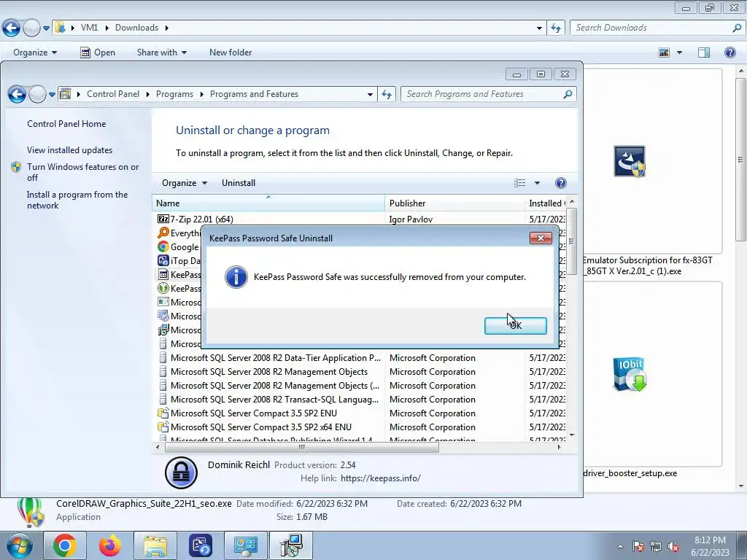Click the muted volume tray icon

point(673,547)
